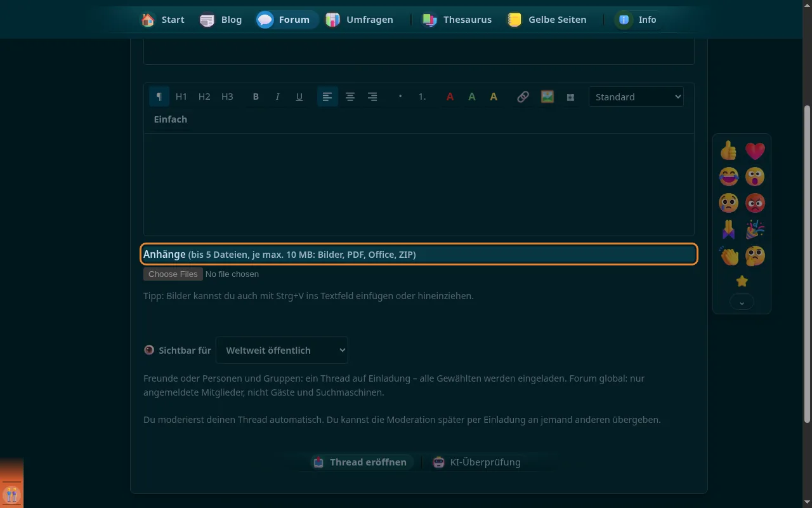Apply green text color
This screenshot has height=508, width=812.
[471, 97]
